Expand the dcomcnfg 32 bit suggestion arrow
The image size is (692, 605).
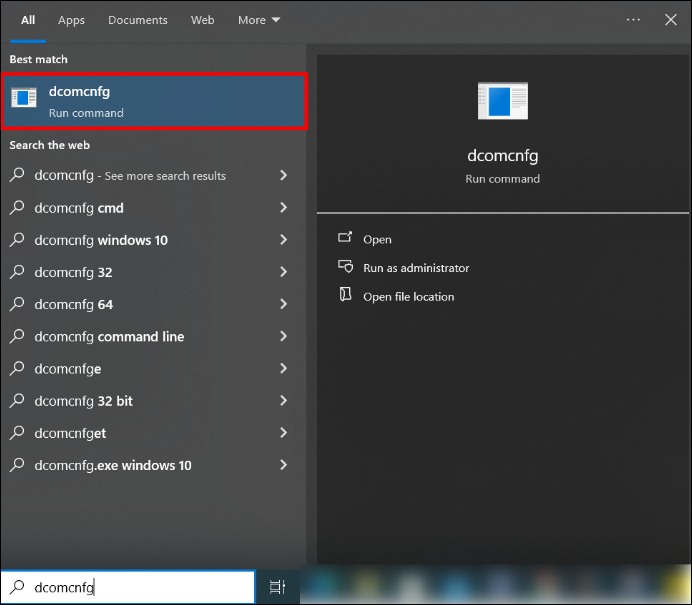(284, 401)
